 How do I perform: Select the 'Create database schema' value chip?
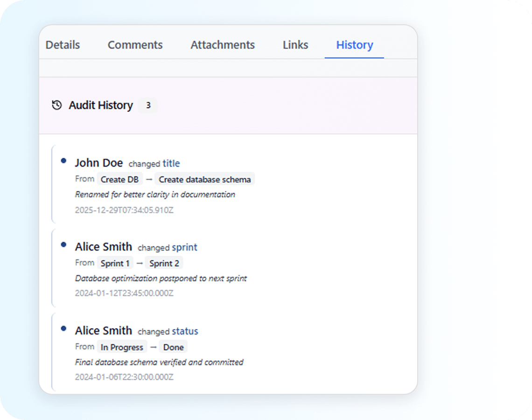[x=204, y=179]
